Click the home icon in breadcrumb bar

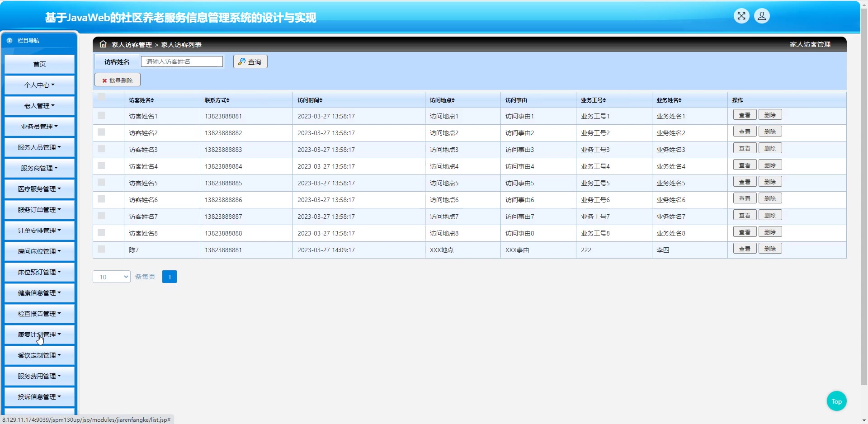pos(103,44)
